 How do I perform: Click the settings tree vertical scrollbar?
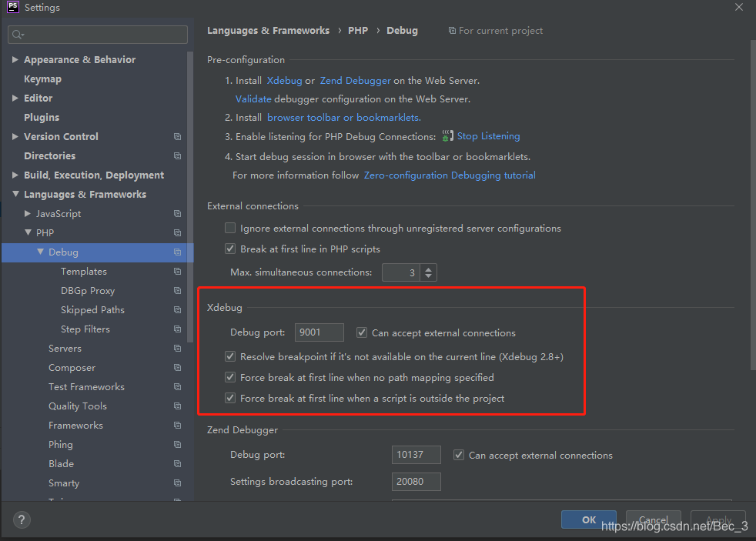click(x=190, y=198)
